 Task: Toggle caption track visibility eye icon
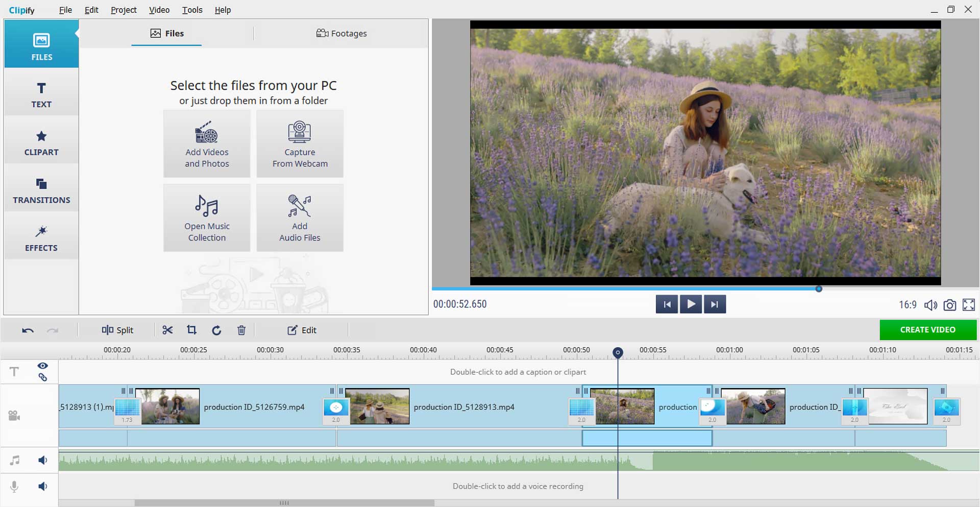[43, 366]
